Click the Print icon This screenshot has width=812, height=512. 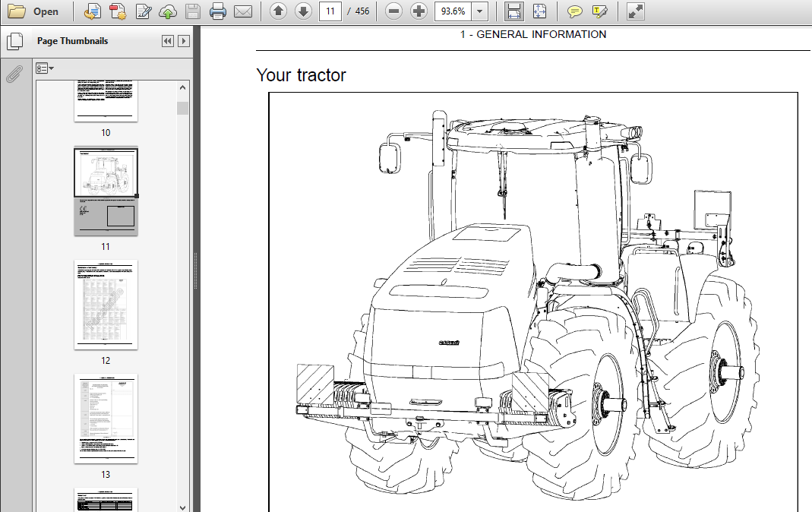click(217, 11)
